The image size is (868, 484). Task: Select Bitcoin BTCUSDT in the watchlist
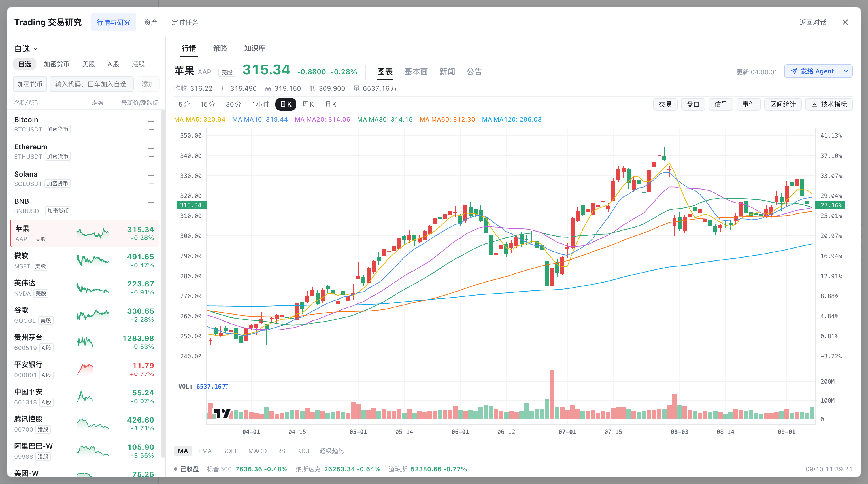click(84, 124)
